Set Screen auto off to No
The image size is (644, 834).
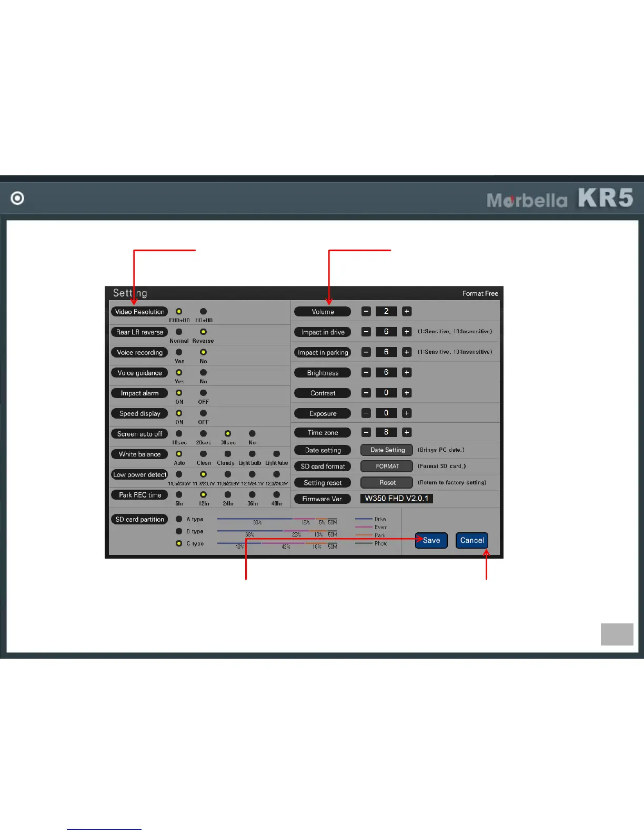pos(252,433)
